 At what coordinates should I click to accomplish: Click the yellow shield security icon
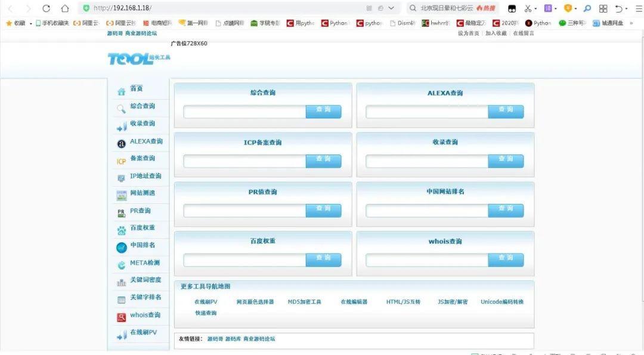[x=568, y=8]
